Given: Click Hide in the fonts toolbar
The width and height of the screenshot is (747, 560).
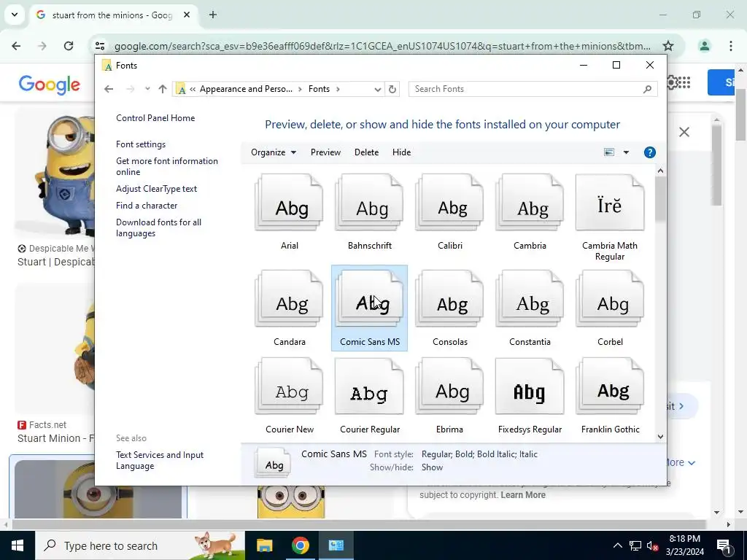Looking at the screenshot, I should click(402, 152).
